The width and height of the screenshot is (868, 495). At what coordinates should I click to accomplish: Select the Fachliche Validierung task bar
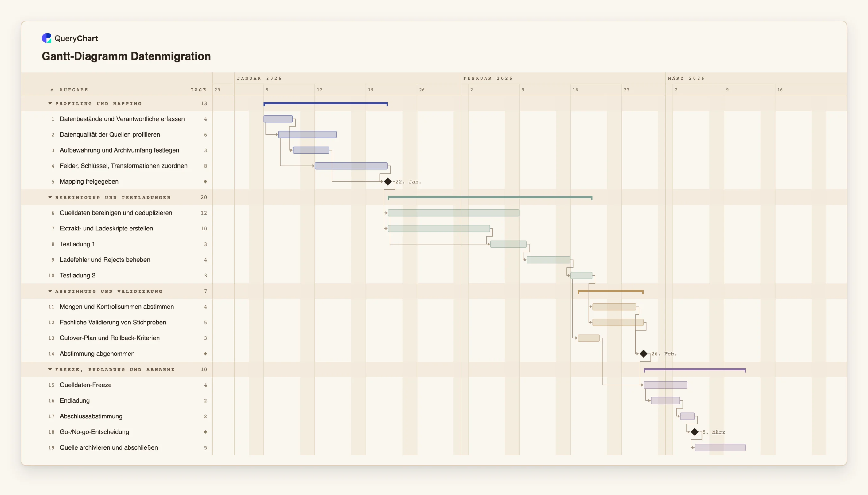click(x=618, y=322)
